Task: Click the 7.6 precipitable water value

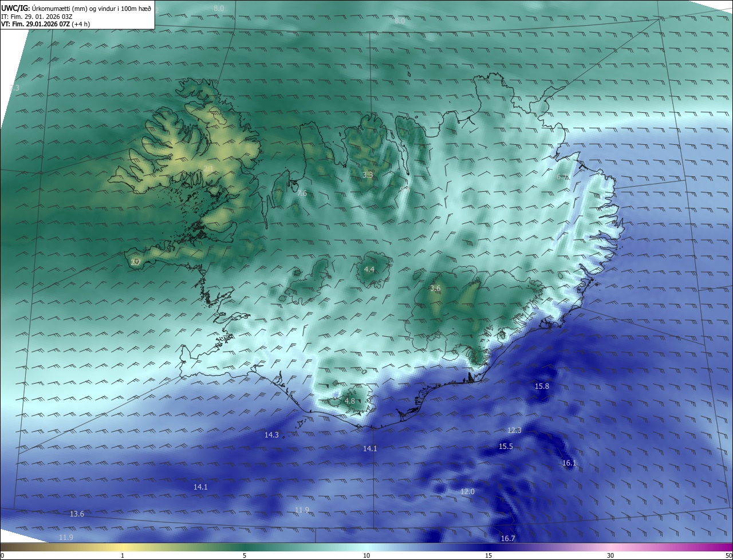Action: click(302, 194)
